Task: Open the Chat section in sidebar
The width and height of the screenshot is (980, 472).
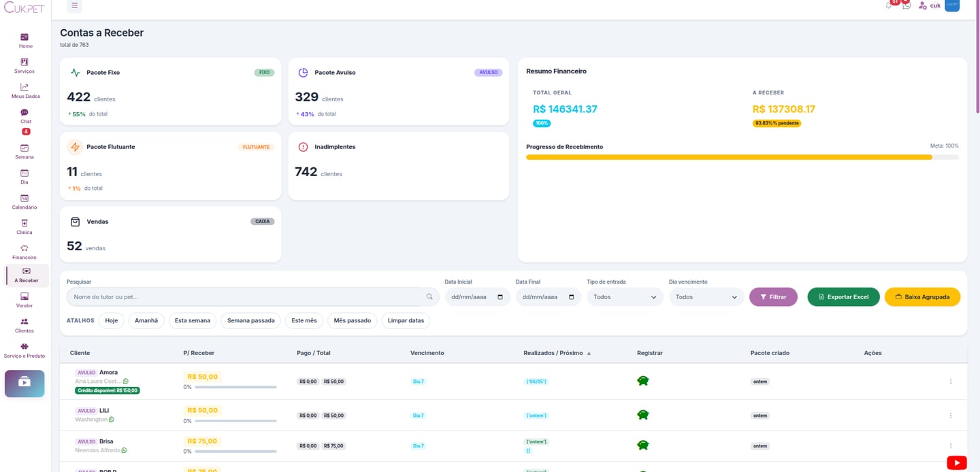Action: pyautogui.click(x=25, y=116)
